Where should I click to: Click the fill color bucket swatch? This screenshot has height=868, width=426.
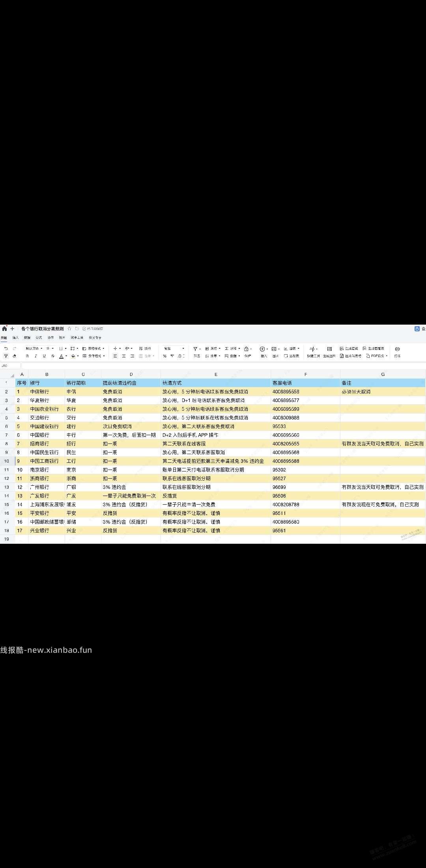[x=73, y=356]
